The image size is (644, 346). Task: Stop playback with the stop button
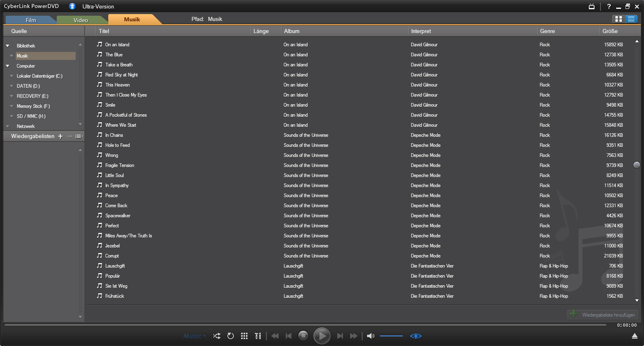tap(303, 336)
